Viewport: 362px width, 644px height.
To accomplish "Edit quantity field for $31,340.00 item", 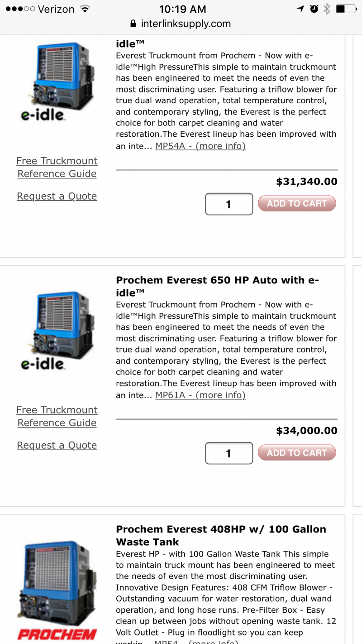I will pyautogui.click(x=229, y=204).
